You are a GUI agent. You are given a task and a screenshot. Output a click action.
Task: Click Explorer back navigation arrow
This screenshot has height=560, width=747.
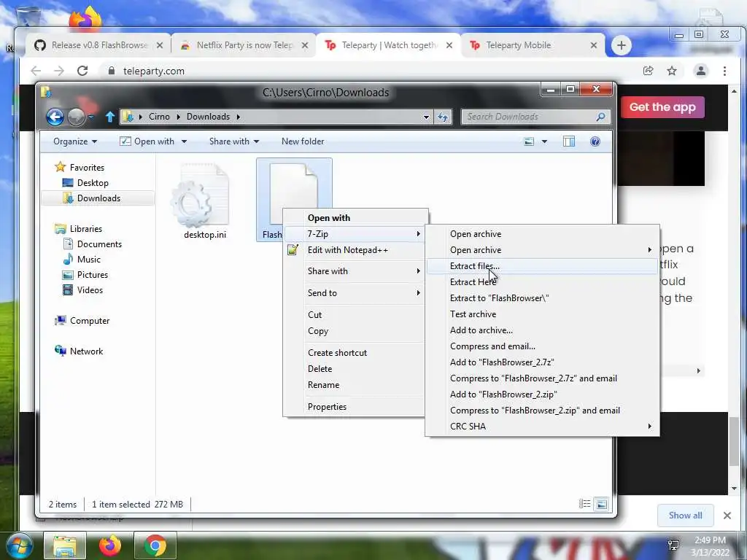[55, 117]
